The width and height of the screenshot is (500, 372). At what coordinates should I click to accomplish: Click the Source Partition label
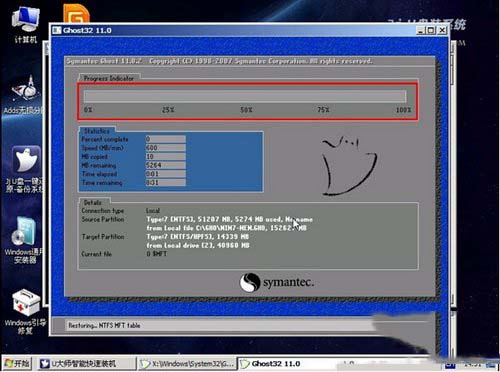coord(103,219)
